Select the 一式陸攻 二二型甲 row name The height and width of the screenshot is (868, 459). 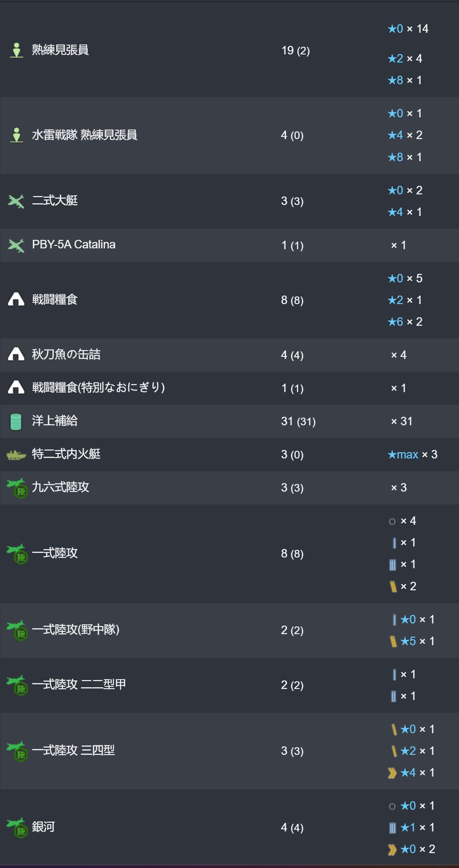(79, 684)
